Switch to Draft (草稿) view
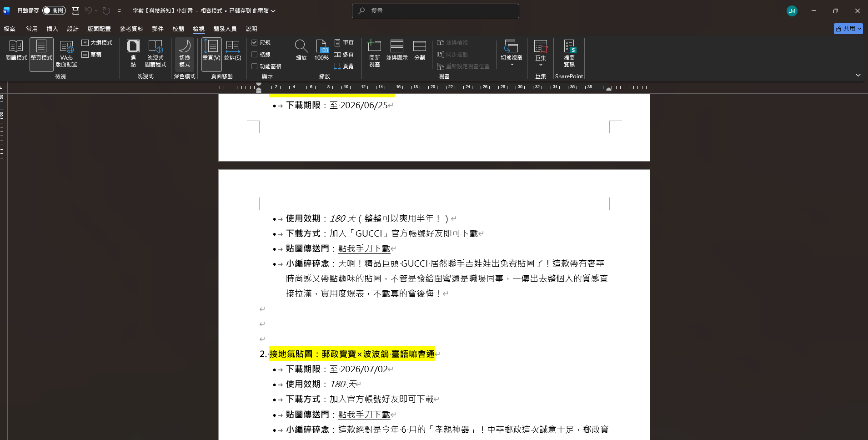This screenshot has height=440, width=868. point(91,55)
